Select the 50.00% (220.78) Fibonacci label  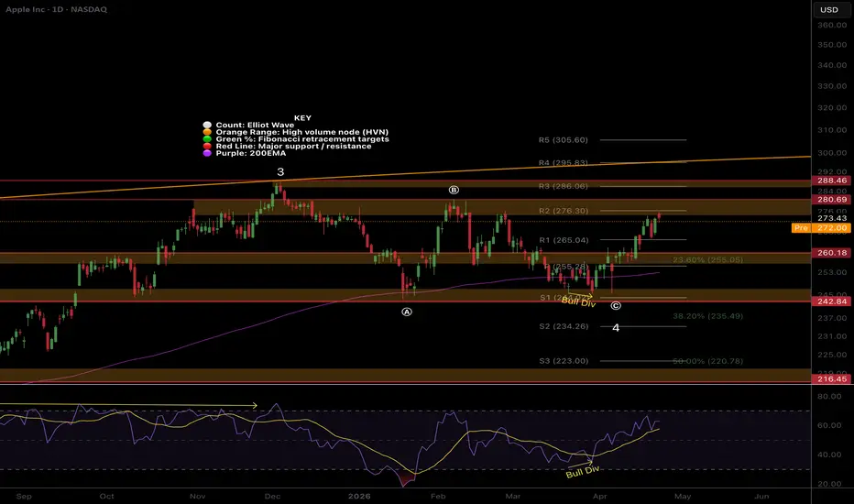(707, 361)
